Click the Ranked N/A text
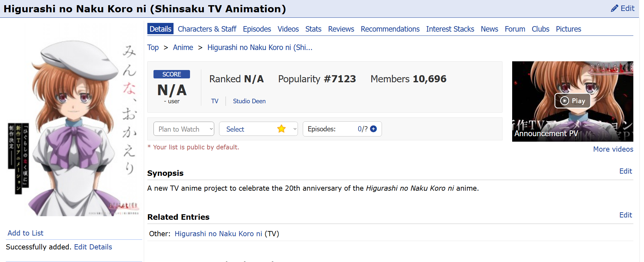Image resolution: width=644 pixels, height=262 pixels. pyautogui.click(x=237, y=79)
